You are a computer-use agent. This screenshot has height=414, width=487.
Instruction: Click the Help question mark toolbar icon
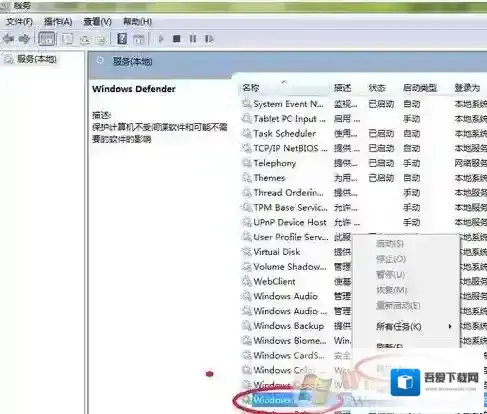(122, 39)
